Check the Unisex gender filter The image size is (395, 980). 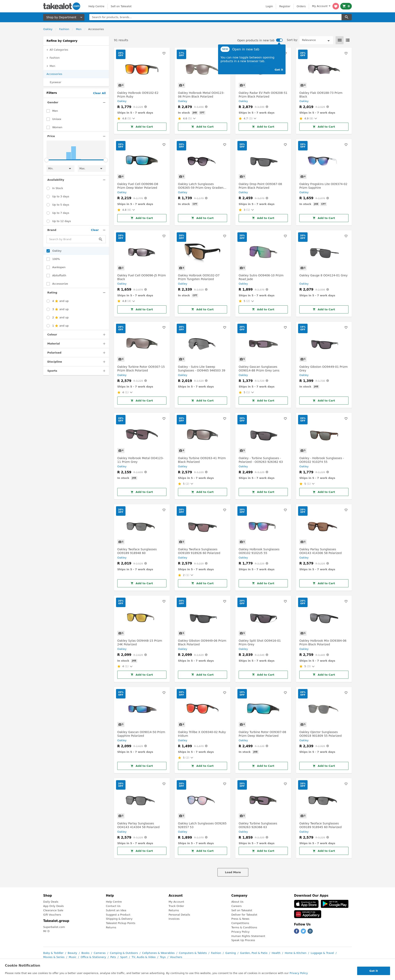point(48,119)
